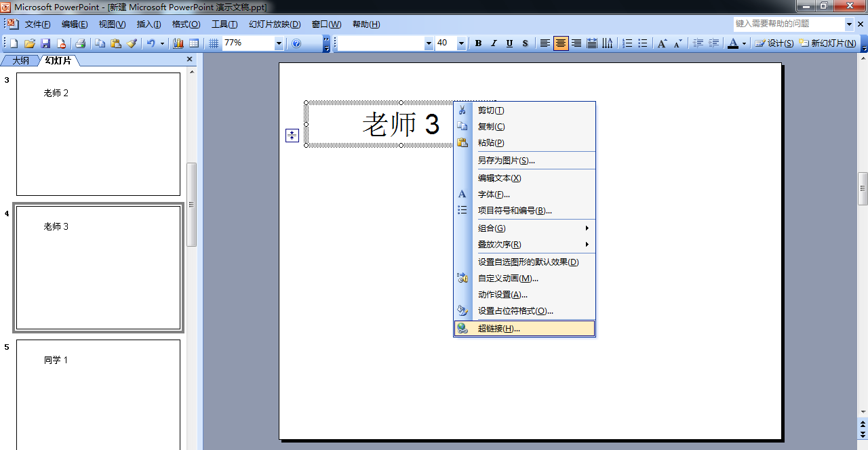Choose 复制 from context menu
This screenshot has height=450, width=868.
click(524, 127)
